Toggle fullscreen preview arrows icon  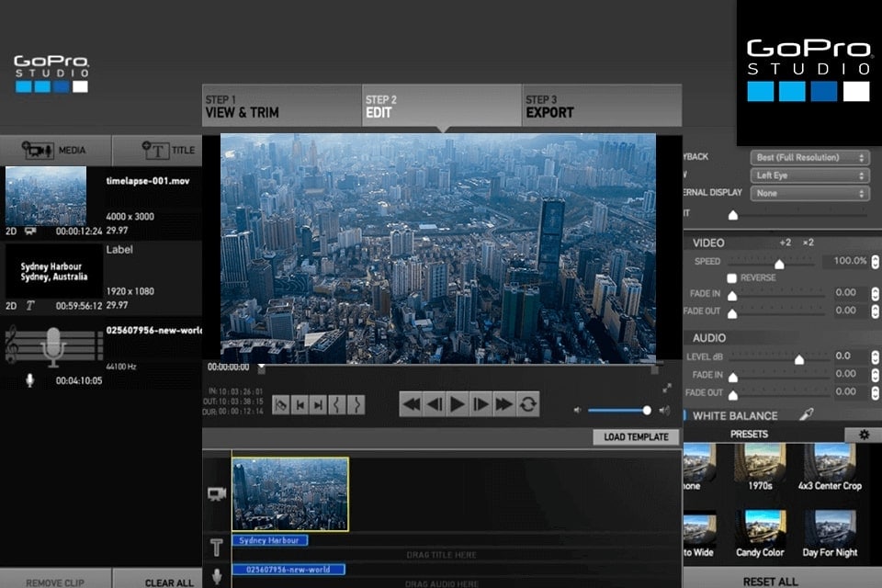[667, 389]
